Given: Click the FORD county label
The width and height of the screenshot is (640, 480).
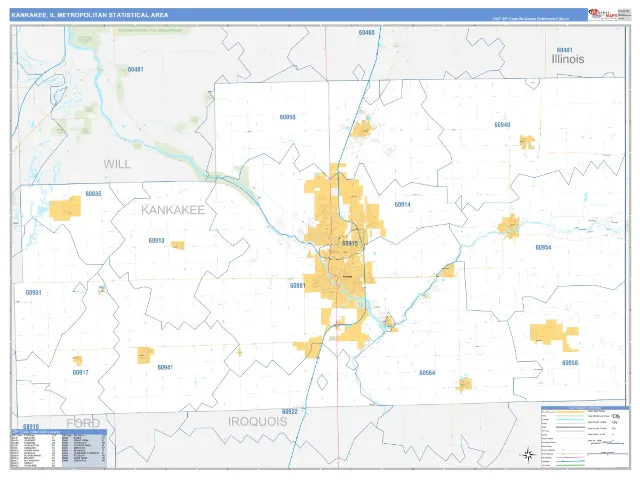Looking at the screenshot, I should [x=83, y=423].
